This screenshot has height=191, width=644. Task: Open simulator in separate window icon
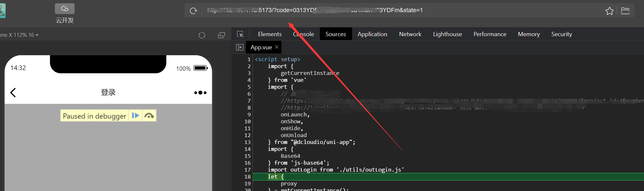(x=222, y=35)
